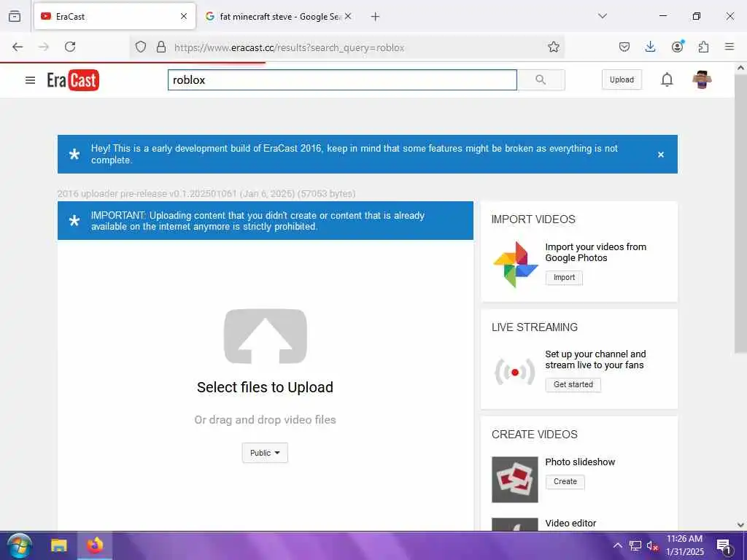Image resolution: width=747 pixels, height=560 pixels.
Task: Open the account avatar menu
Action: tap(702, 79)
